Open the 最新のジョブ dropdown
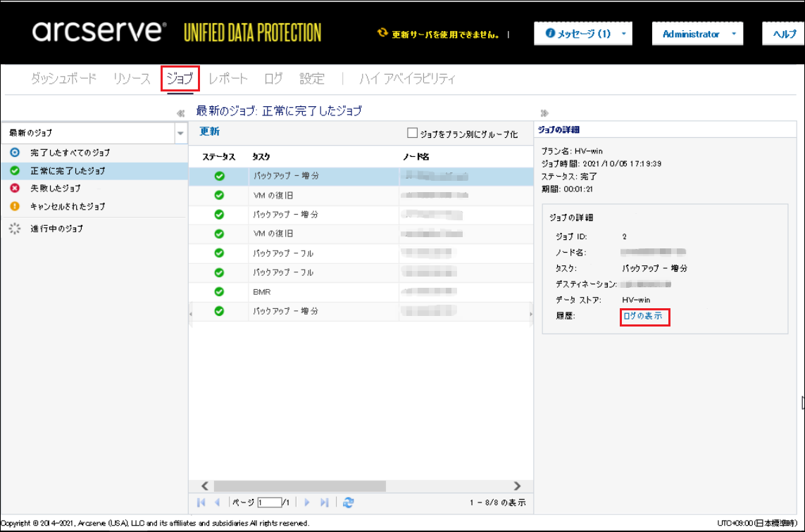Image resolution: width=805 pixels, height=532 pixels. click(180, 133)
